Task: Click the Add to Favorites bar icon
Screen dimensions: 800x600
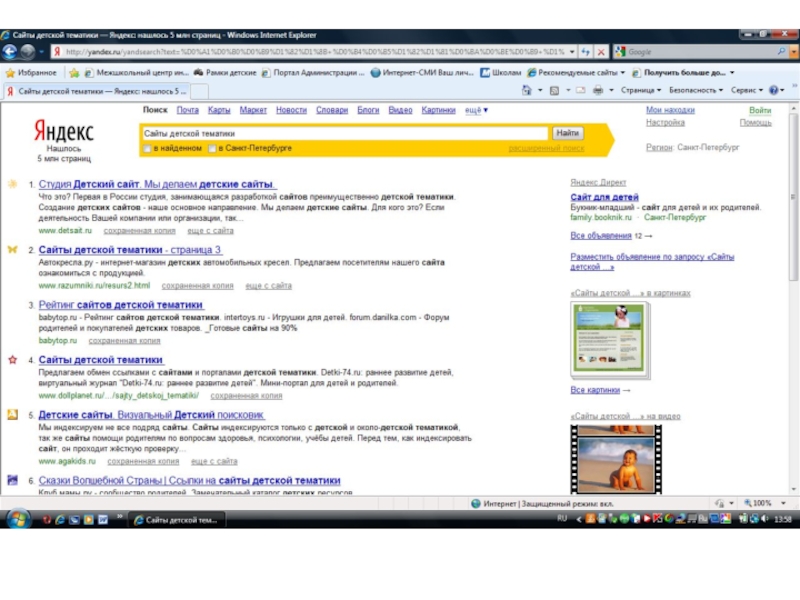Action: point(74,73)
